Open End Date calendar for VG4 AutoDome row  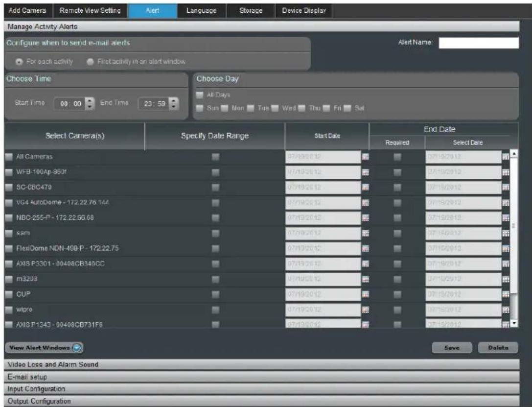pyautogui.click(x=506, y=203)
